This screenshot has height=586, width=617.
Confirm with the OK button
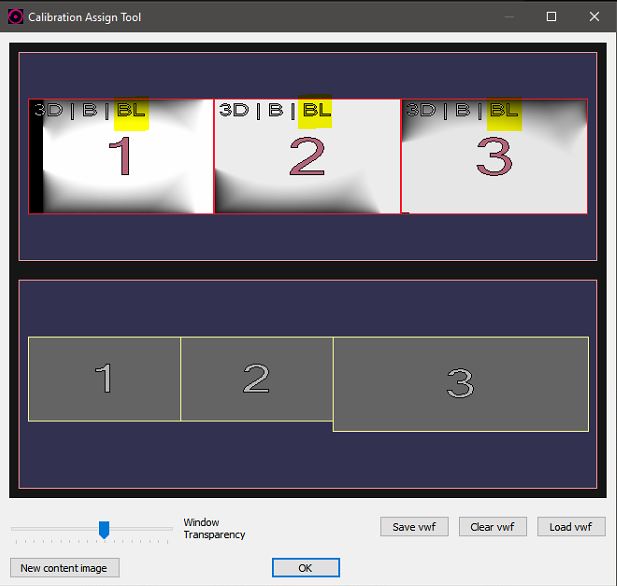[x=306, y=568]
